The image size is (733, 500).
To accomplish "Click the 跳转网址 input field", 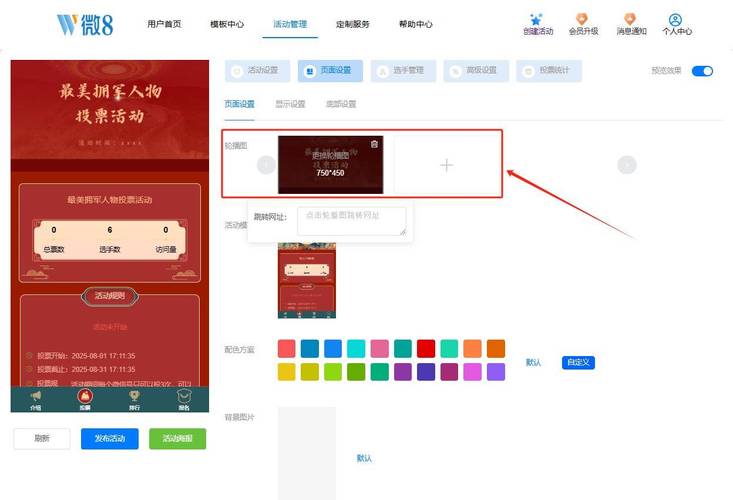I will coord(354,221).
